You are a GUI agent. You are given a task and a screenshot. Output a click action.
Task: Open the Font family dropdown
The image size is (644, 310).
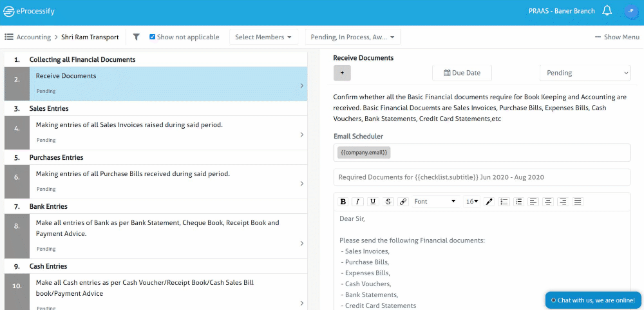click(436, 202)
